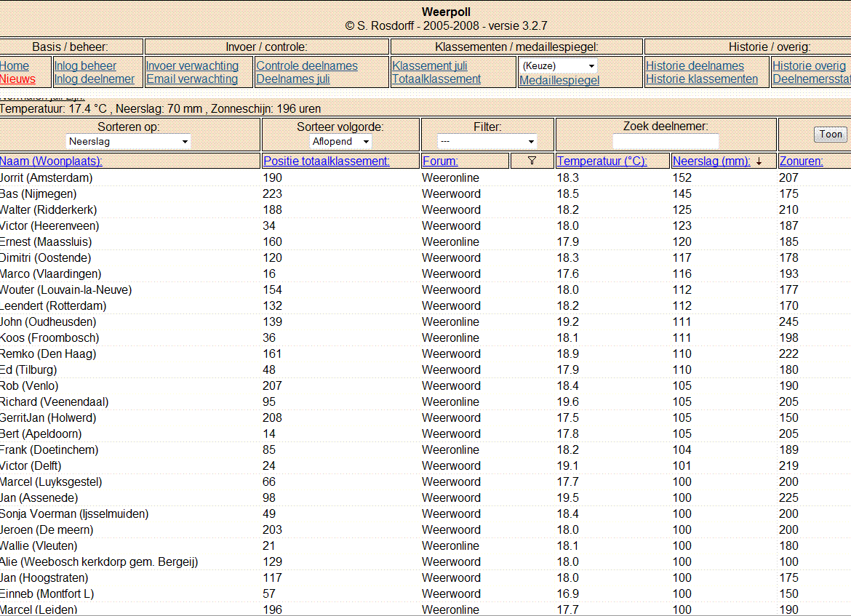
Task: Select the Wouter (Louvain-la-Neuve) row name
Action: [65, 290]
